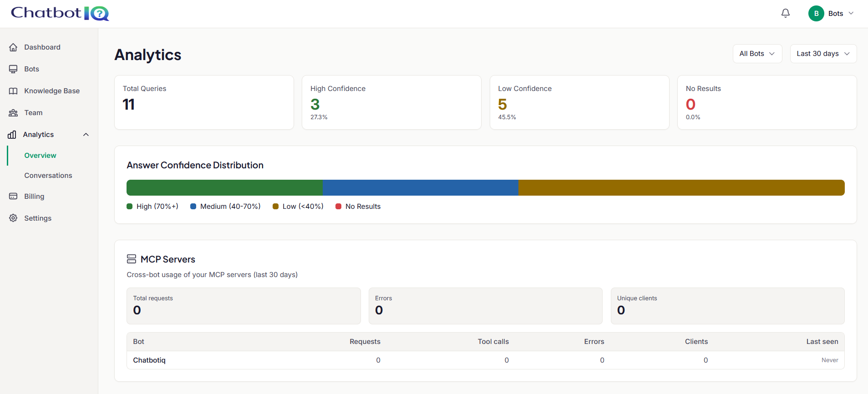This screenshot has width=868, height=394.
Task: Open the All Bots dropdown
Action: pos(757,54)
